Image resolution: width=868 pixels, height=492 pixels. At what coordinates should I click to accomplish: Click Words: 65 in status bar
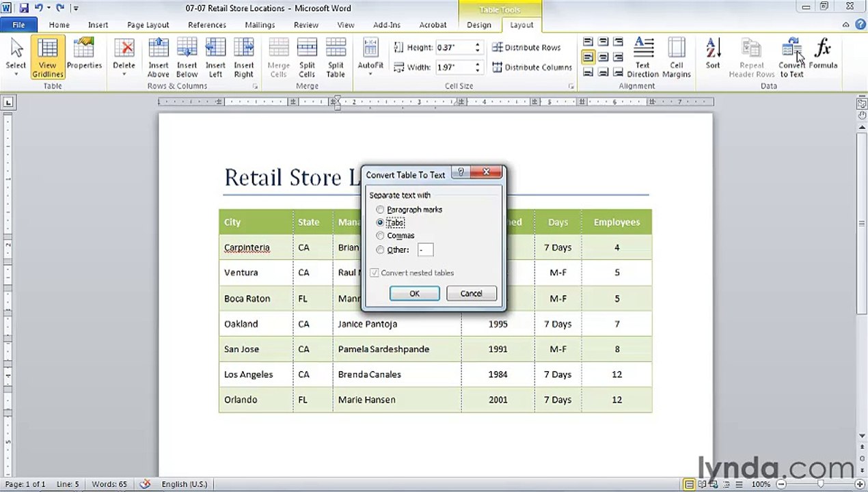109,484
